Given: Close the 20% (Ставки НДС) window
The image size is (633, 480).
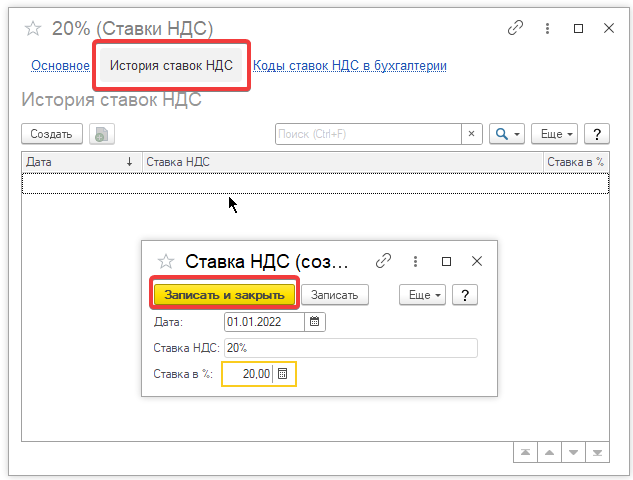Looking at the screenshot, I should (x=608, y=28).
